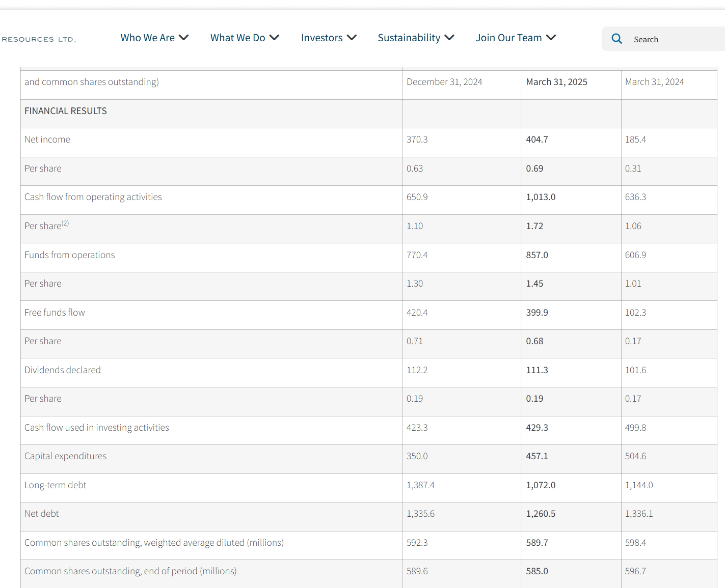Select the Capital expenditures row label
725x588 pixels.
(x=66, y=456)
